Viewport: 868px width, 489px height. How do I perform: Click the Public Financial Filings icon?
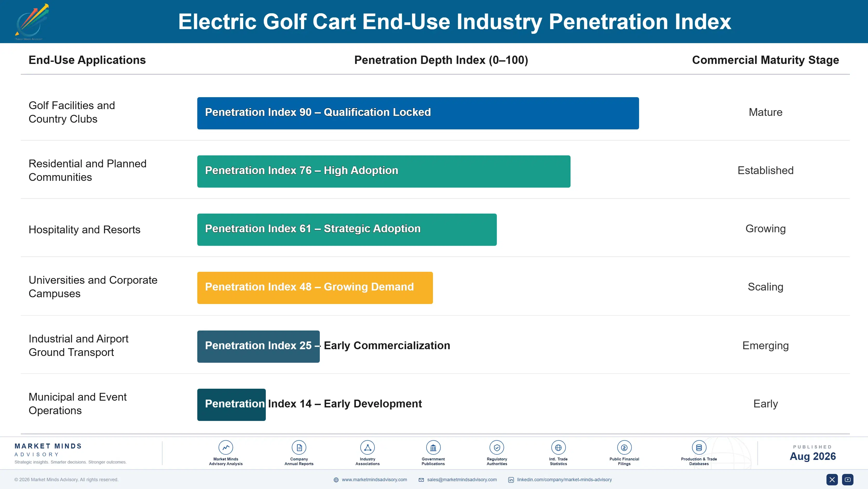click(624, 447)
